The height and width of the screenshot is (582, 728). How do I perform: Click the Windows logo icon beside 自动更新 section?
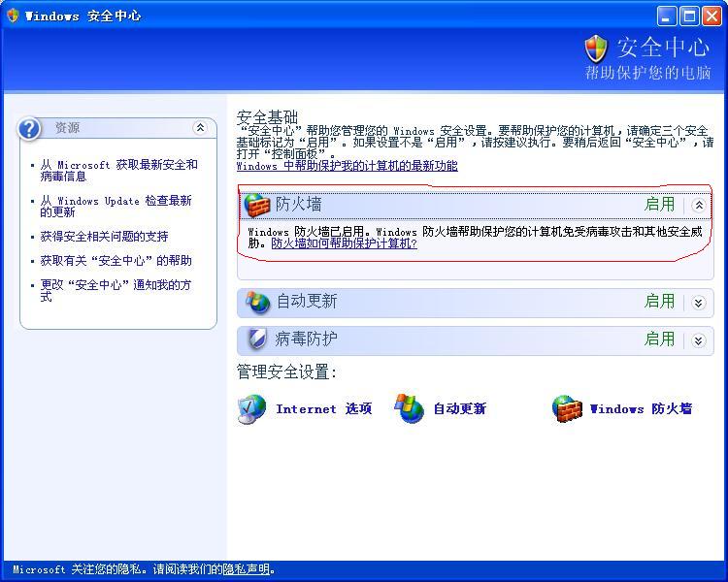(x=257, y=303)
